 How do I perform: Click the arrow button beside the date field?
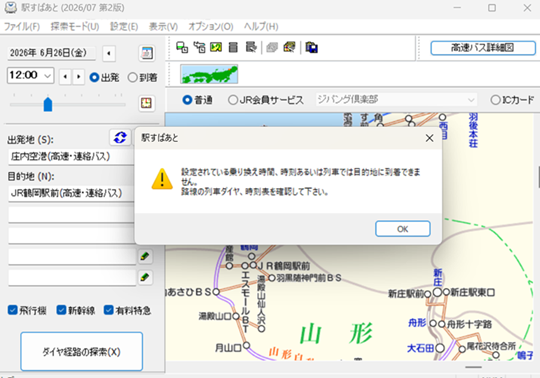coord(109,53)
